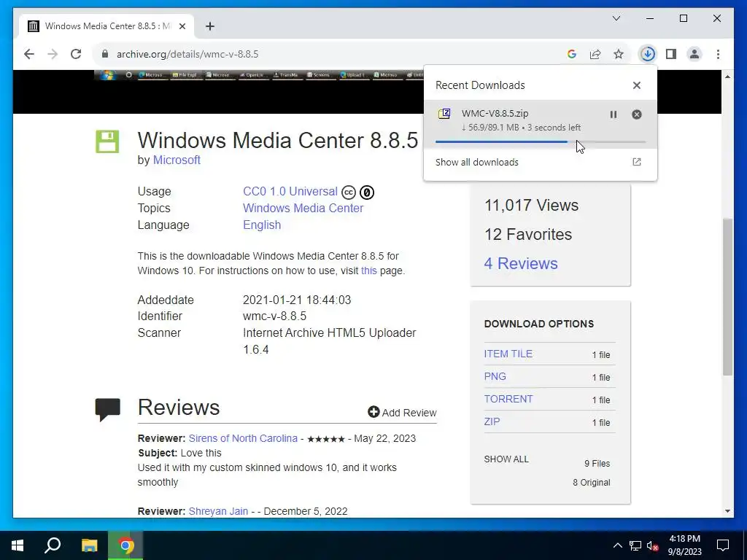Click the identifier 'wmc-v-8.8.5' text
This screenshot has width=747, height=560.
(x=274, y=316)
